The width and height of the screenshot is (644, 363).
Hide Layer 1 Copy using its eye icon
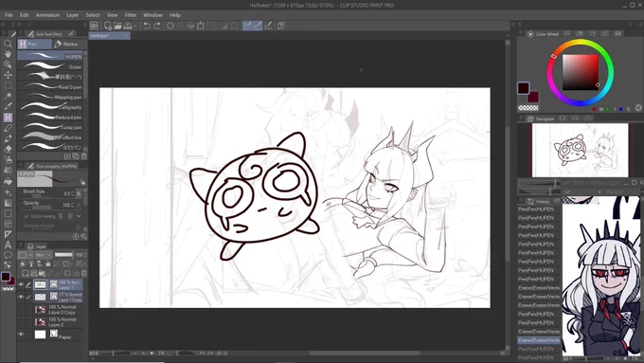pos(21,297)
